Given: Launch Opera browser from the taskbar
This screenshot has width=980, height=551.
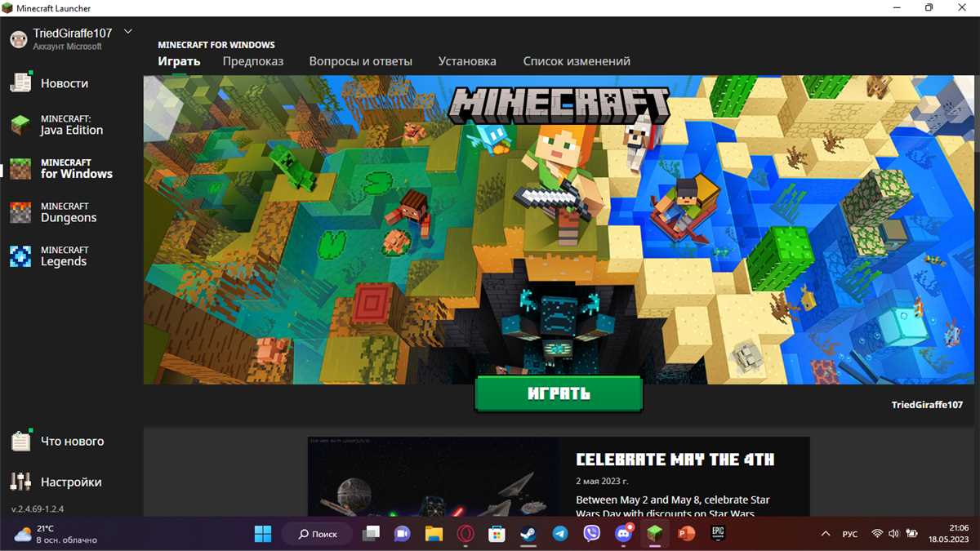Looking at the screenshot, I should [x=465, y=534].
